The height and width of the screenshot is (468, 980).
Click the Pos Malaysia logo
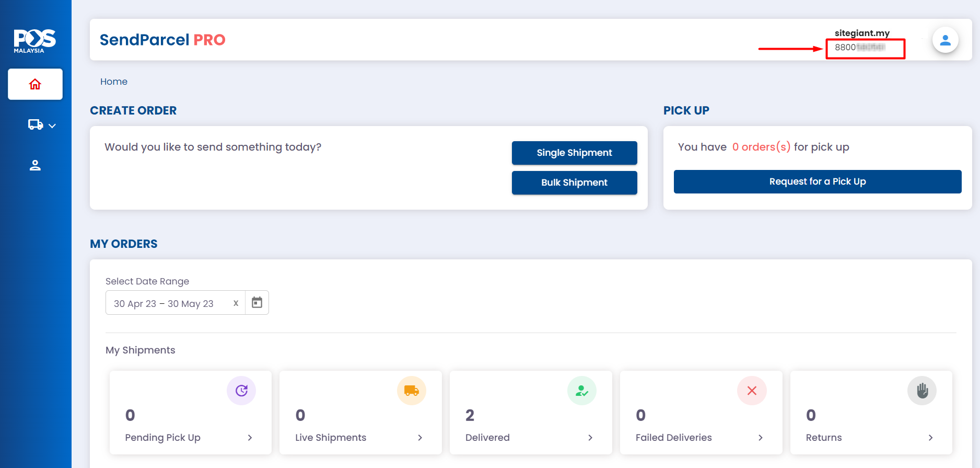[x=34, y=41]
